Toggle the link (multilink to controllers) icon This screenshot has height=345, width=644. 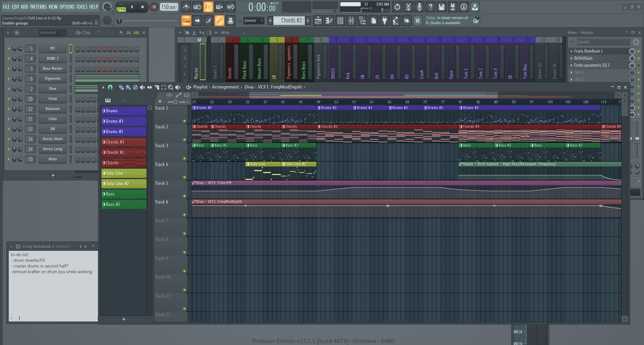coord(219,21)
